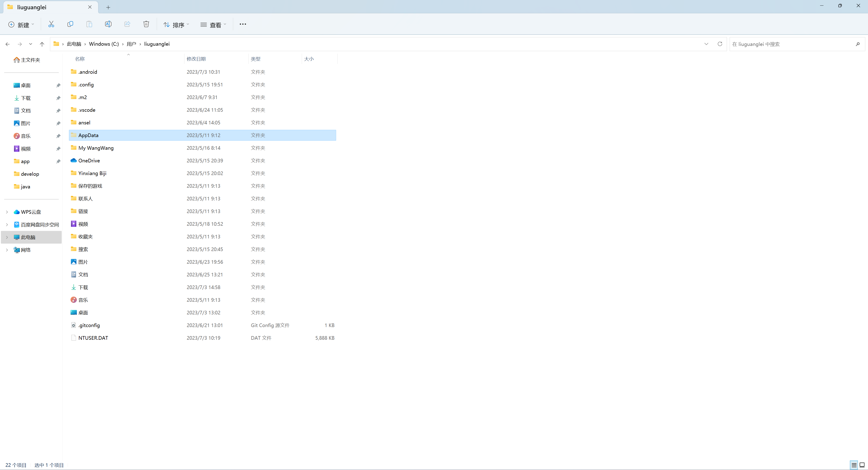
Task: Select the 保存的游戏 folder
Action: 203,186
